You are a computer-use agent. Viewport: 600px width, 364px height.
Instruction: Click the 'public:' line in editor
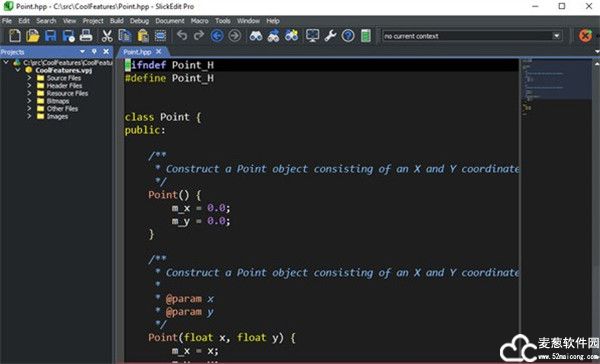(x=145, y=130)
